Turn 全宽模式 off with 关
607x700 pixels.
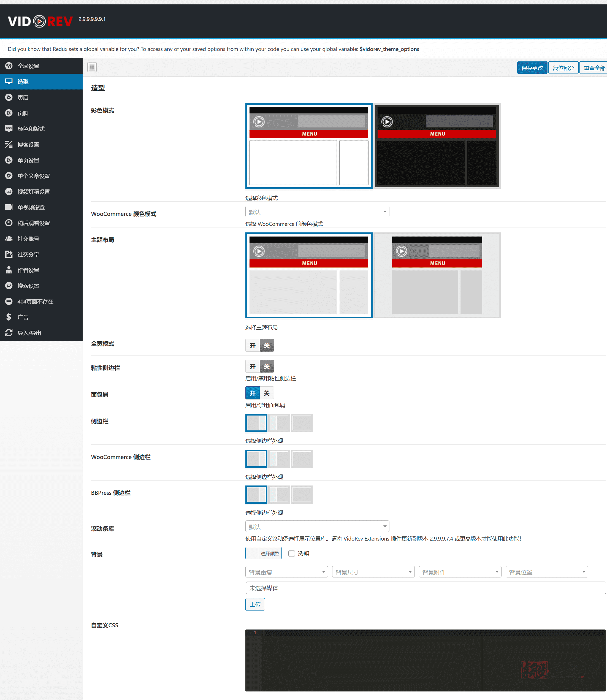(267, 345)
